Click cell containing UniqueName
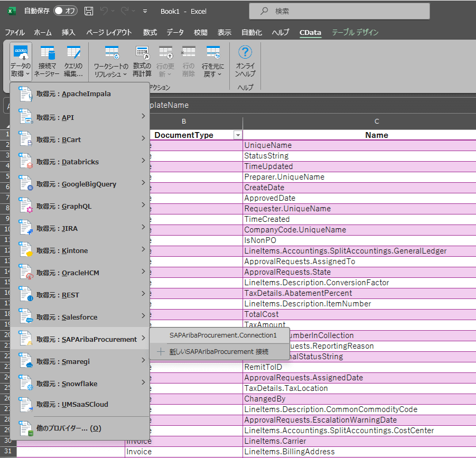This screenshot has height=458, width=476. click(x=359, y=145)
